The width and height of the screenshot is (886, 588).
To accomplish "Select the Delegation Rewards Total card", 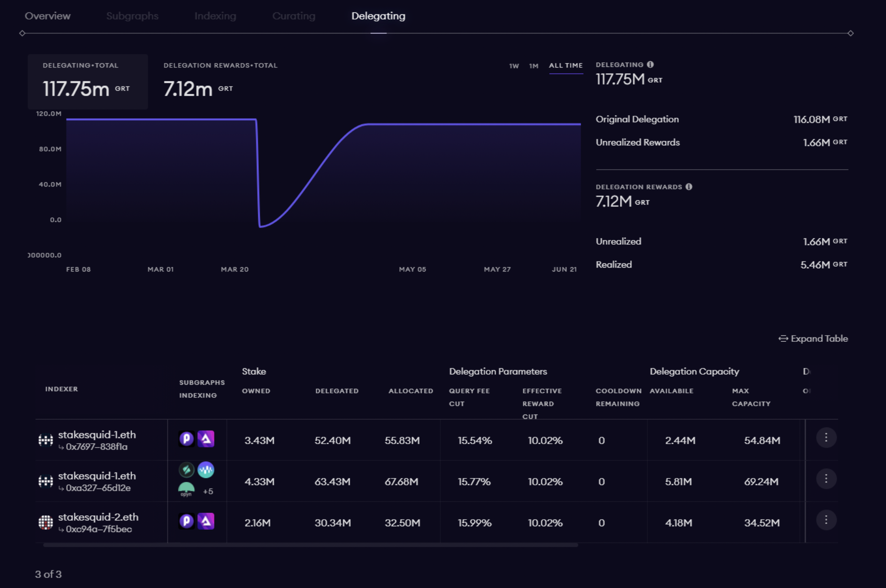I will [x=220, y=80].
